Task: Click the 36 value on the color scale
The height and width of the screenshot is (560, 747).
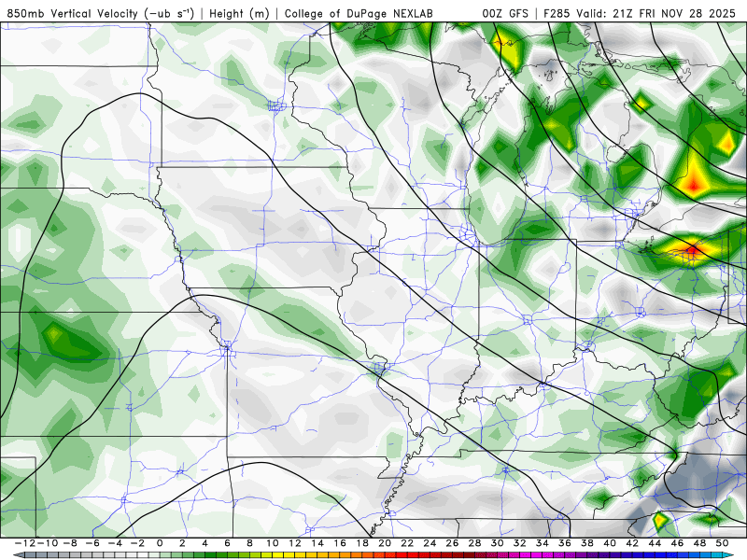Action: point(565,543)
